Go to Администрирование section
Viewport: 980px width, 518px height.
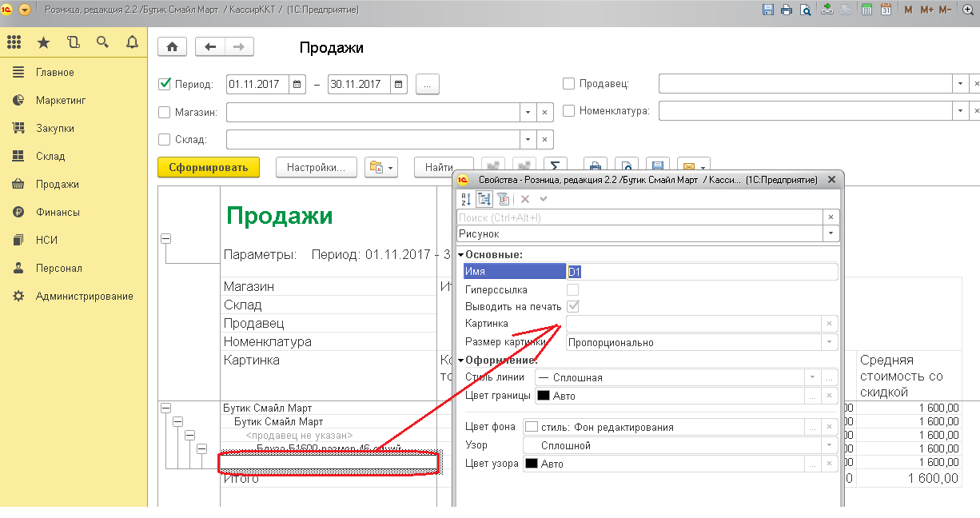[x=84, y=296]
